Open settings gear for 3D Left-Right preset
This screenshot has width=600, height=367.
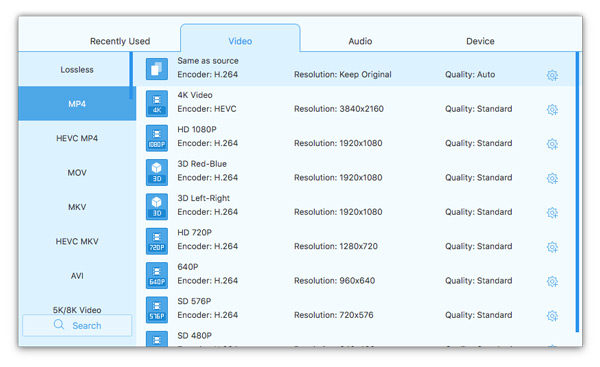point(552,213)
